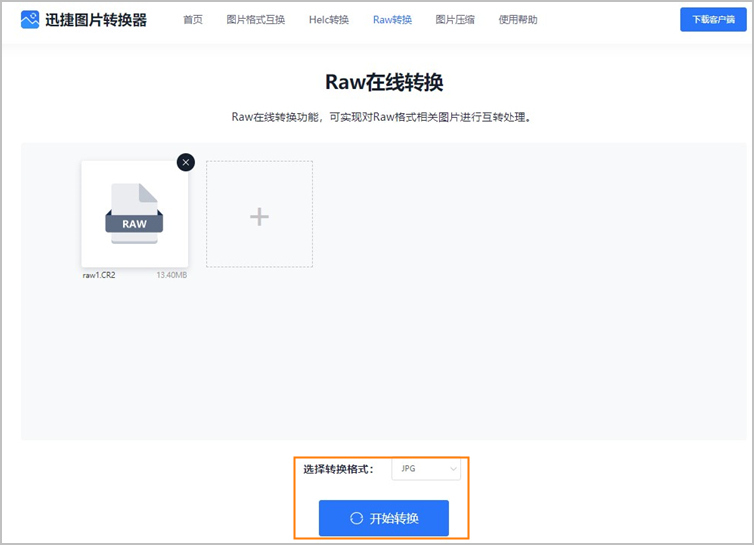Open the JPG conversion format combo box

[x=426, y=468]
